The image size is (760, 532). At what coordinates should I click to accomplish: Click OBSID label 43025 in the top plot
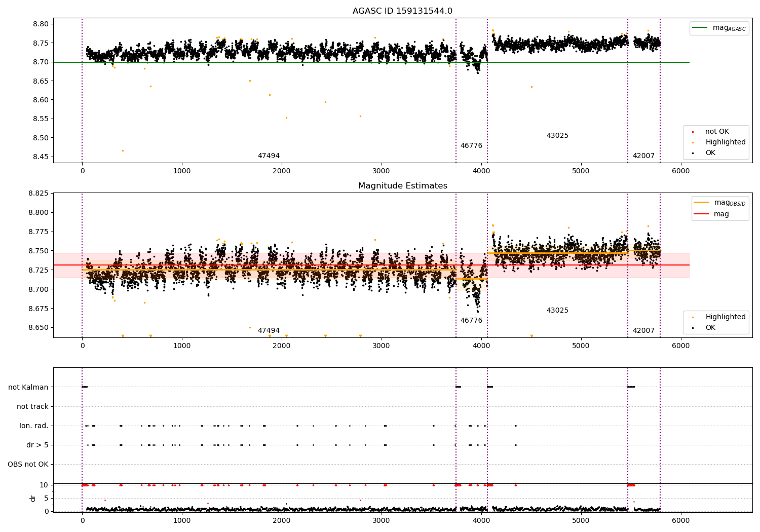click(557, 136)
